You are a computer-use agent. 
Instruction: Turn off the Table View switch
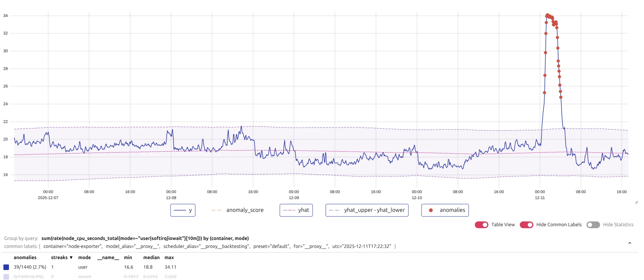(x=481, y=225)
